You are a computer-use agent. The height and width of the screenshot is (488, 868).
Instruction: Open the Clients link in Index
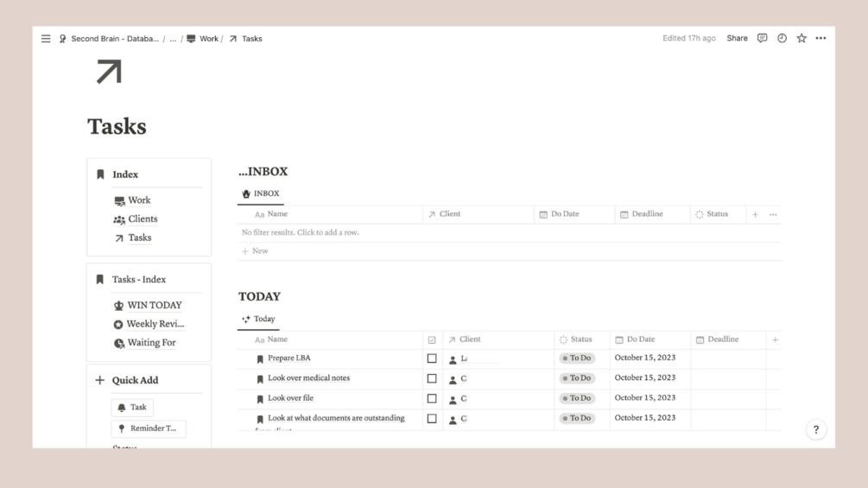coord(143,219)
